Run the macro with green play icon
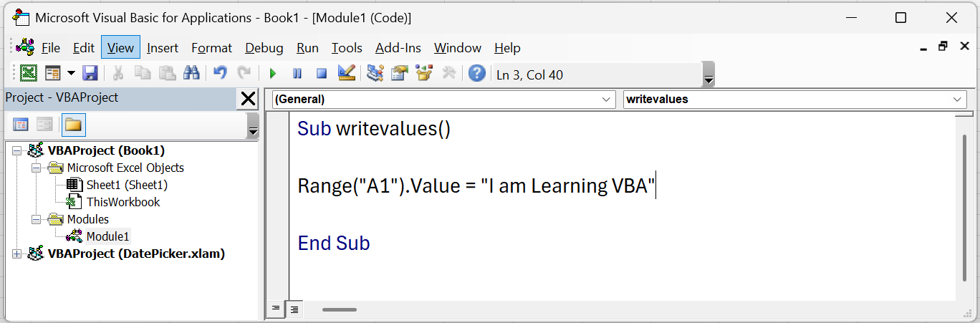The image size is (980, 323). coord(272,73)
